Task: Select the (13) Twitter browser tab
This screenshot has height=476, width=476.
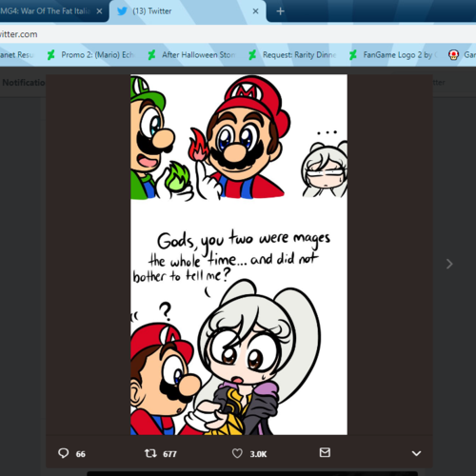Action: (x=188, y=11)
